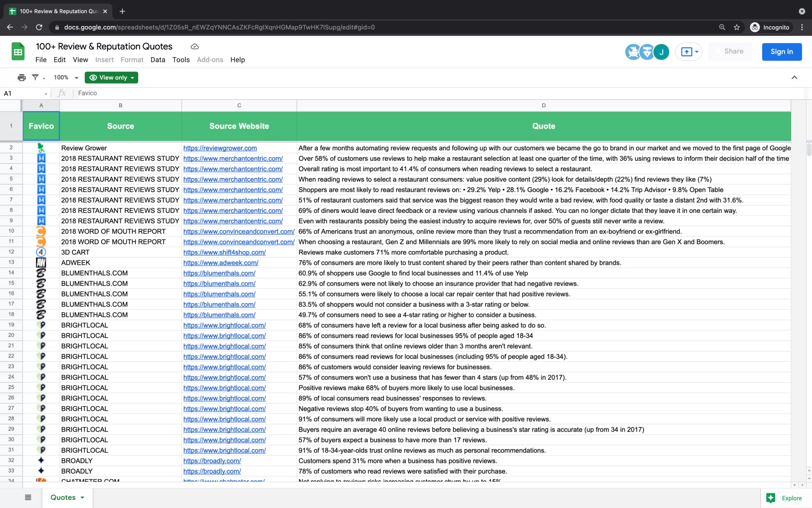Image resolution: width=812 pixels, height=508 pixels.
Task: Click the first anonymous collaborator avatar
Action: [633, 52]
